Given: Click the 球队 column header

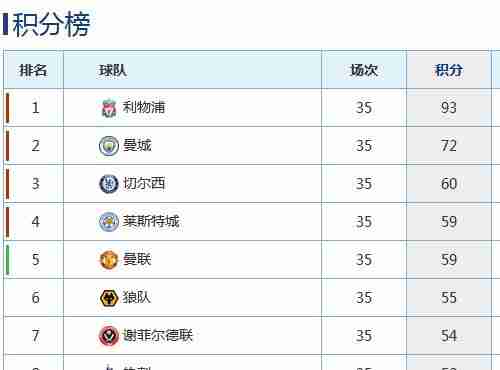Looking at the screenshot, I should pyautogui.click(x=113, y=70).
